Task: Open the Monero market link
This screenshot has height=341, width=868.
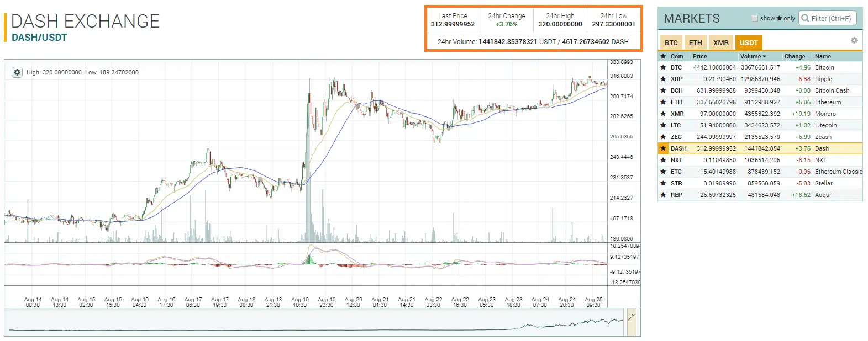Action: click(x=825, y=114)
